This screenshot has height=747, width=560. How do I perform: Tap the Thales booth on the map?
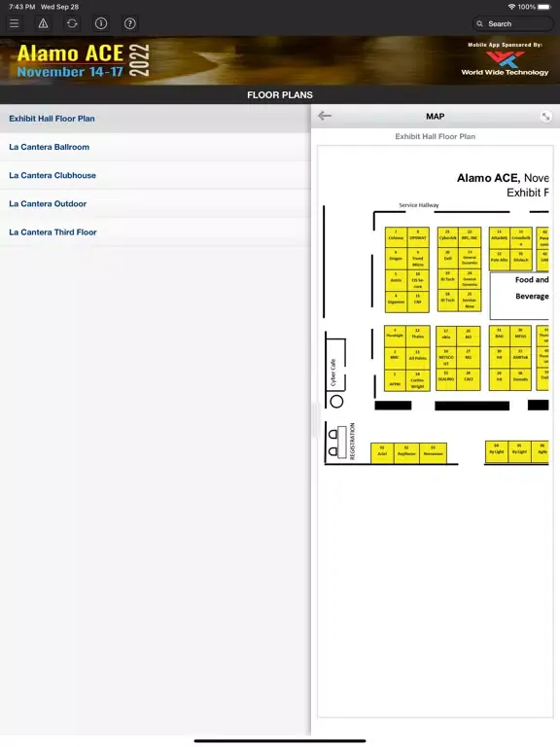pos(418,337)
